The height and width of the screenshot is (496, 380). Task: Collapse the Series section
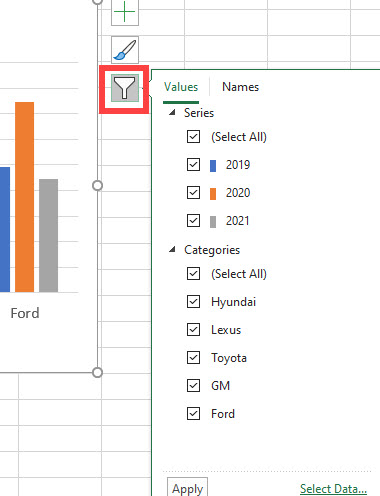pyautogui.click(x=172, y=112)
